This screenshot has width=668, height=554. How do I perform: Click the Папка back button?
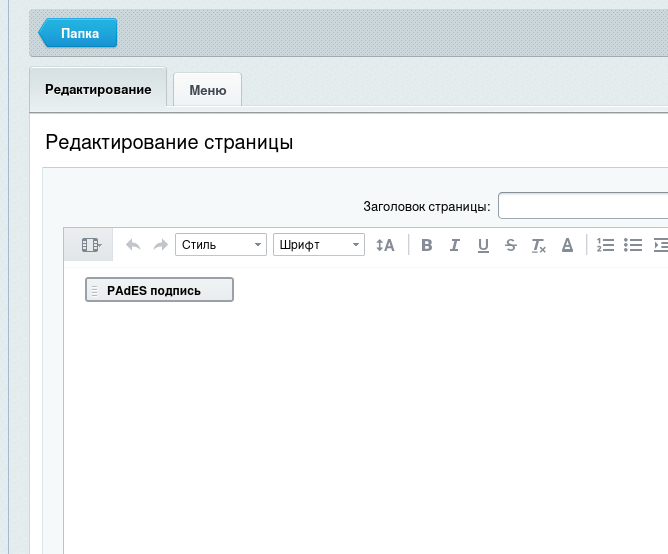80,33
